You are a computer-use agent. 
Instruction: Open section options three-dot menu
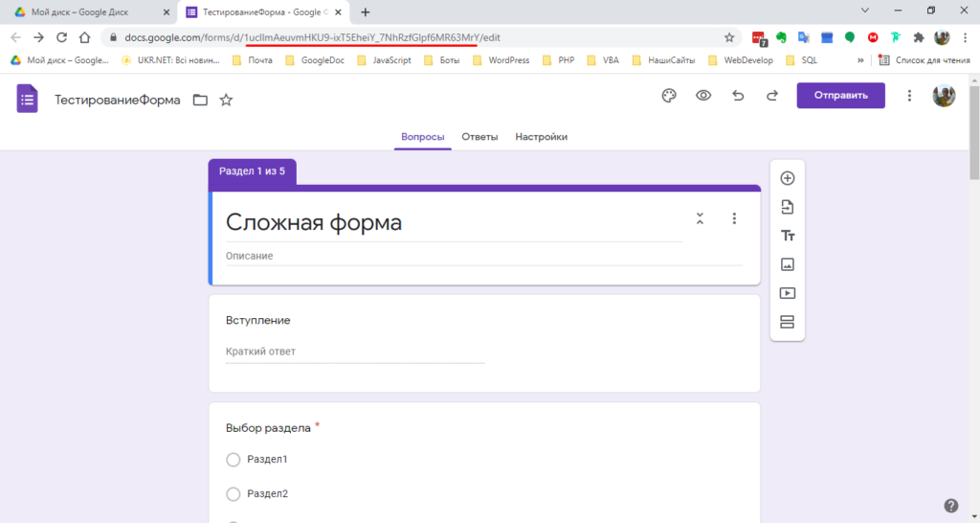(x=734, y=218)
